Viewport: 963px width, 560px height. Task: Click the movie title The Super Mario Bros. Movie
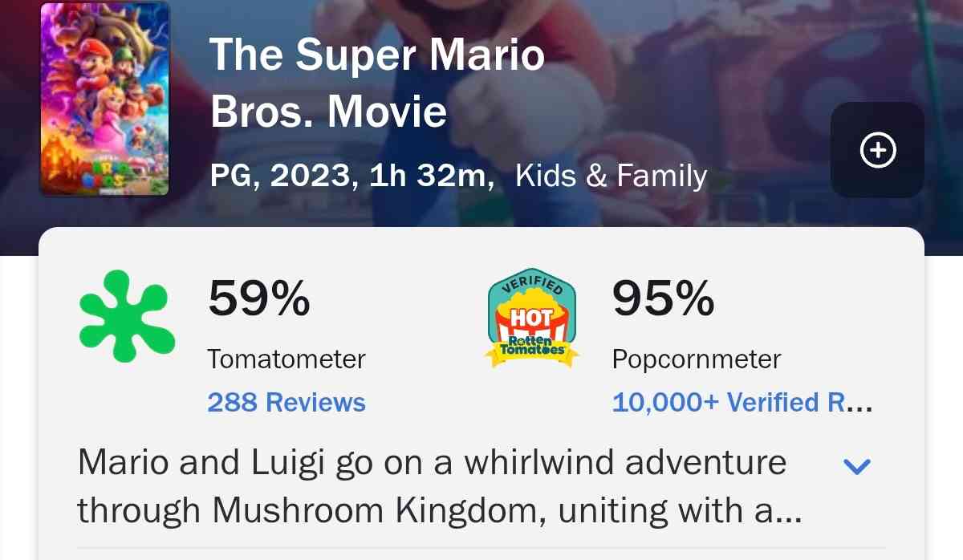(x=376, y=83)
